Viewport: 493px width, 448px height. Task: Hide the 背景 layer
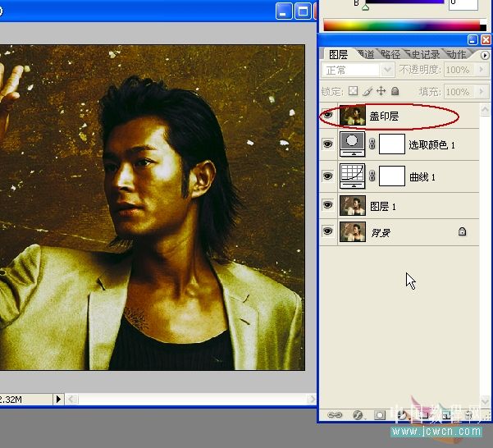point(328,231)
